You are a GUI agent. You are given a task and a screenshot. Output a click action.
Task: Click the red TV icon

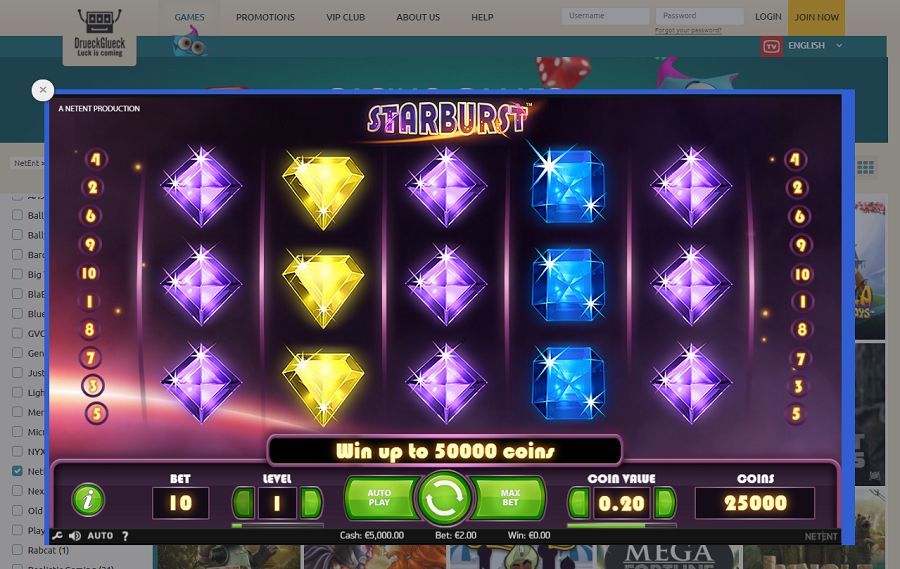tap(771, 47)
